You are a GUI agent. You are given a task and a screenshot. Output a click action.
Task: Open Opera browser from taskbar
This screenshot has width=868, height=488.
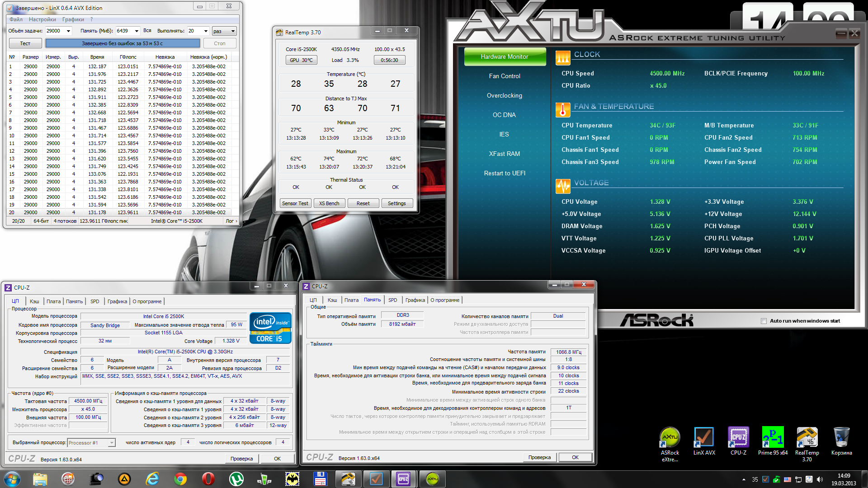pyautogui.click(x=208, y=479)
